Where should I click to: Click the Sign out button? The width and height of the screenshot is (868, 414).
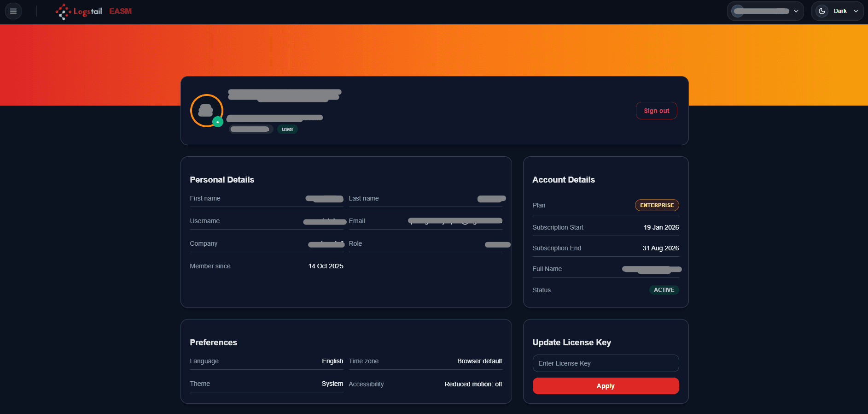coord(656,111)
